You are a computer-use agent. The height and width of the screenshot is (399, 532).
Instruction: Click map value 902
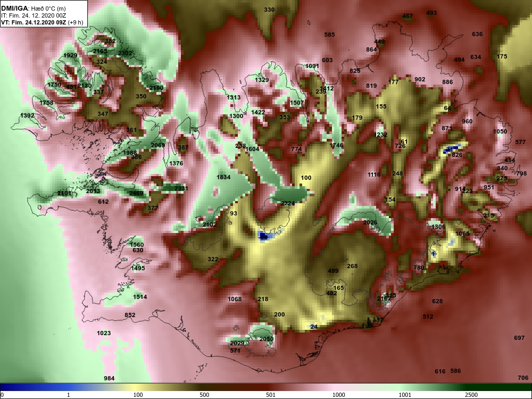pyautogui.click(x=420, y=79)
